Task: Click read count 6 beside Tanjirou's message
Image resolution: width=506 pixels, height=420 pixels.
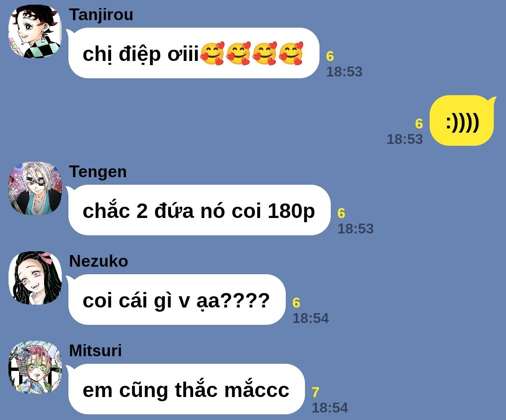Action: (330, 57)
